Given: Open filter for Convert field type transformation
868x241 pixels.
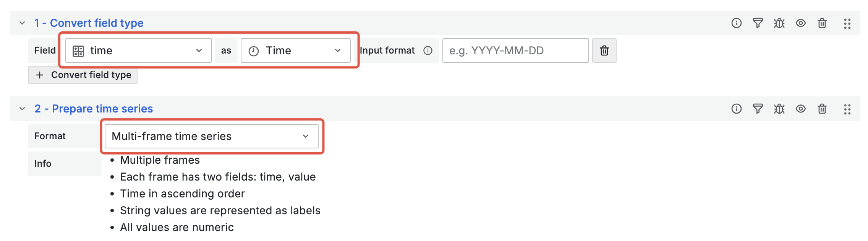Looking at the screenshot, I should [758, 23].
